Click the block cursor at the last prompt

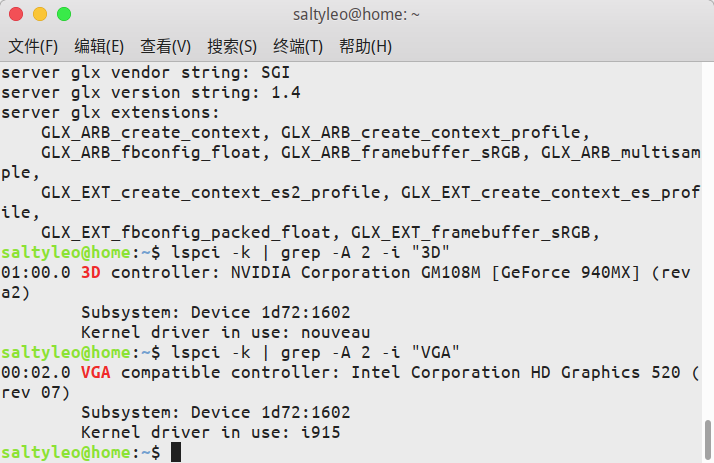tap(176, 453)
